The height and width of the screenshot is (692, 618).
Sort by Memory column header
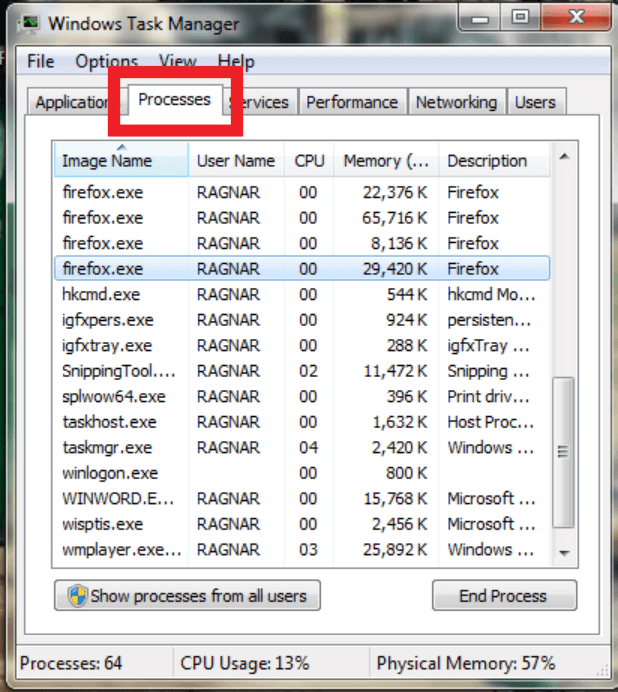point(386,160)
